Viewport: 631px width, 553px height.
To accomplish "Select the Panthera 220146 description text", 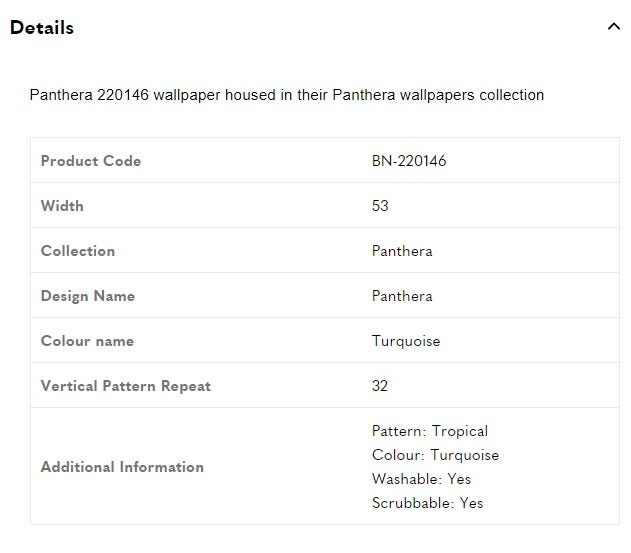I will coord(287,95).
